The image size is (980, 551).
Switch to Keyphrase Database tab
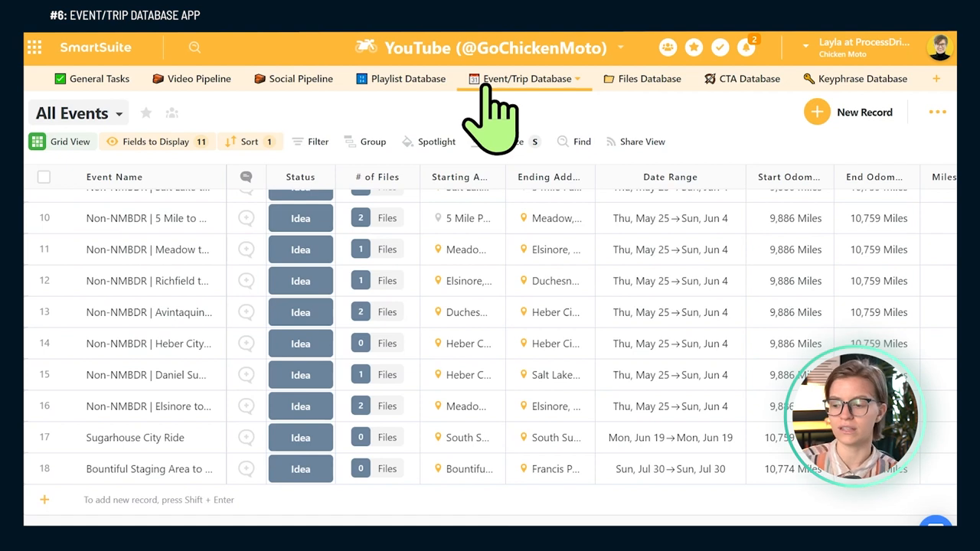855,79
